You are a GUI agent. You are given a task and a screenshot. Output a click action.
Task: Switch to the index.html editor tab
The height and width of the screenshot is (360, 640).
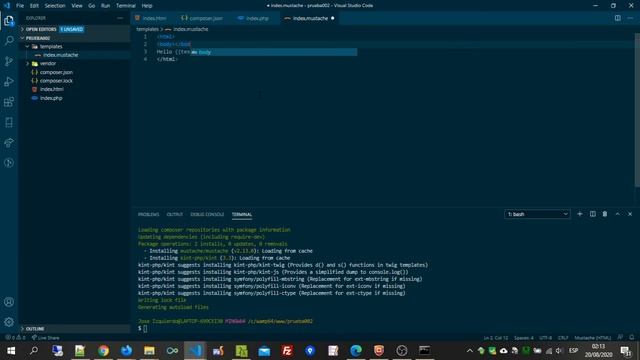(x=154, y=18)
